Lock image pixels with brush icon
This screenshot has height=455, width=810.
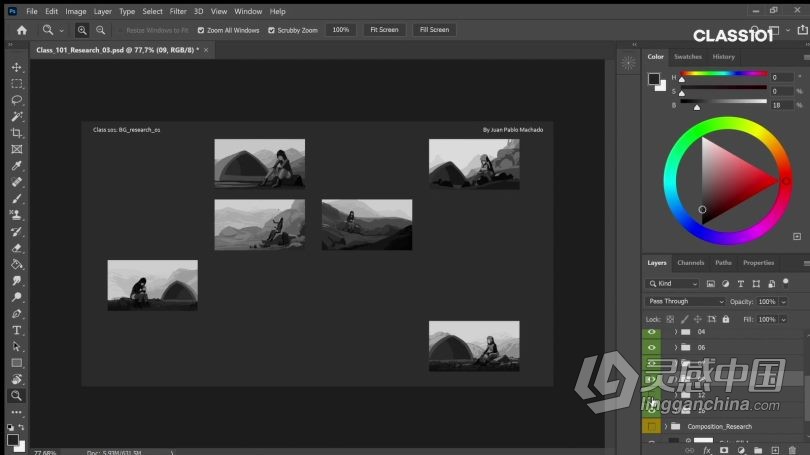pyautogui.click(x=684, y=319)
